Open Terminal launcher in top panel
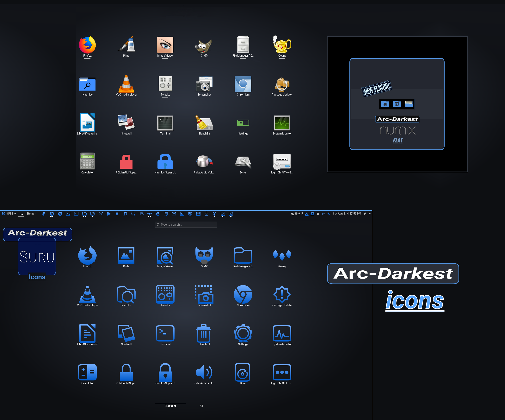The height and width of the screenshot is (420, 505). [76, 214]
